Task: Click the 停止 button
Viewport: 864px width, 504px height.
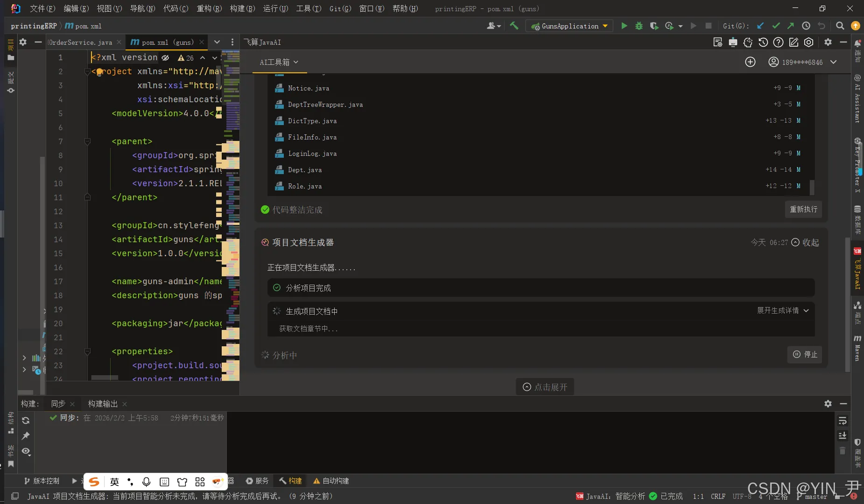Action: point(805,354)
